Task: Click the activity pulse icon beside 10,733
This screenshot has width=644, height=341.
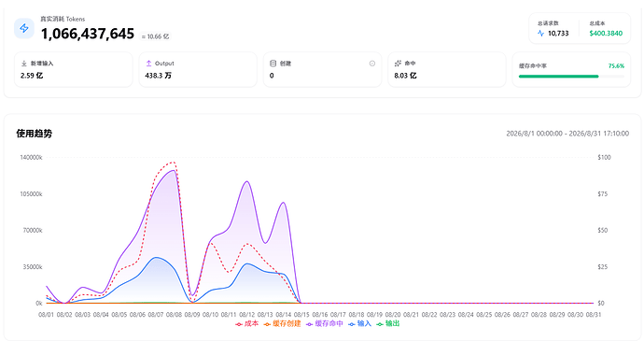Action: pos(540,34)
